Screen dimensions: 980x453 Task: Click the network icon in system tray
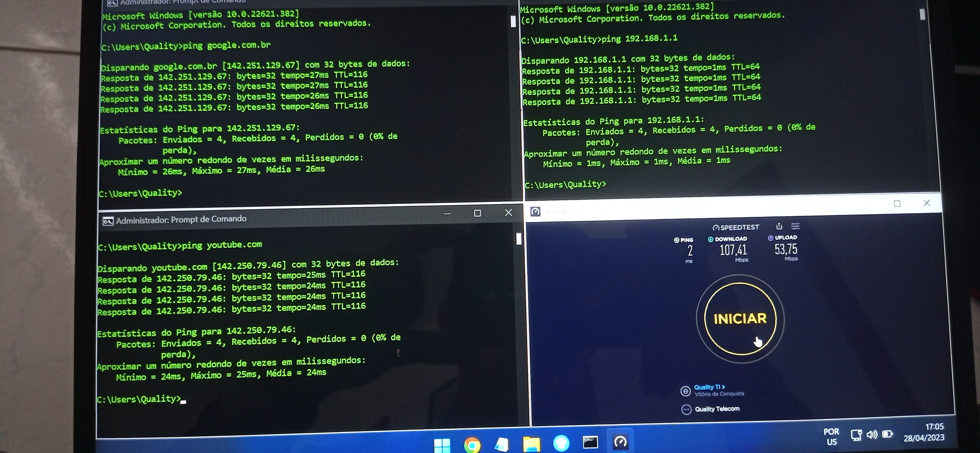tap(856, 435)
